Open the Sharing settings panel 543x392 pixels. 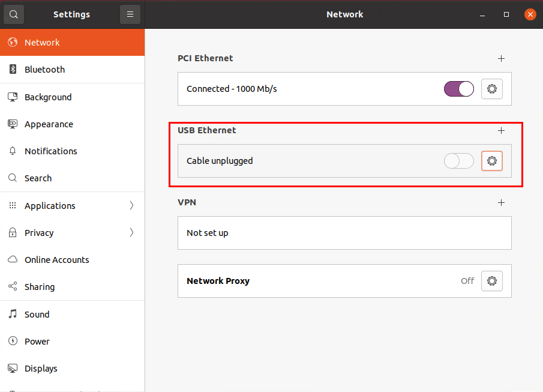tap(73, 286)
